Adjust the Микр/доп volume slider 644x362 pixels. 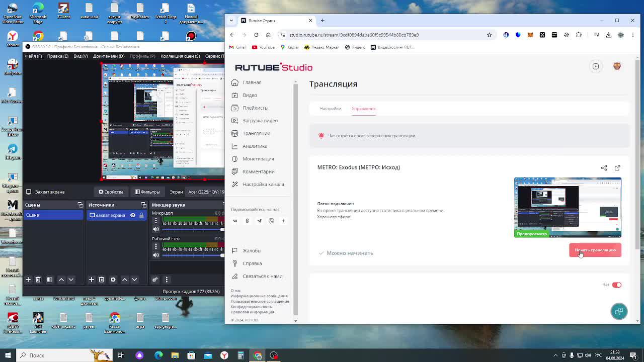(193, 229)
